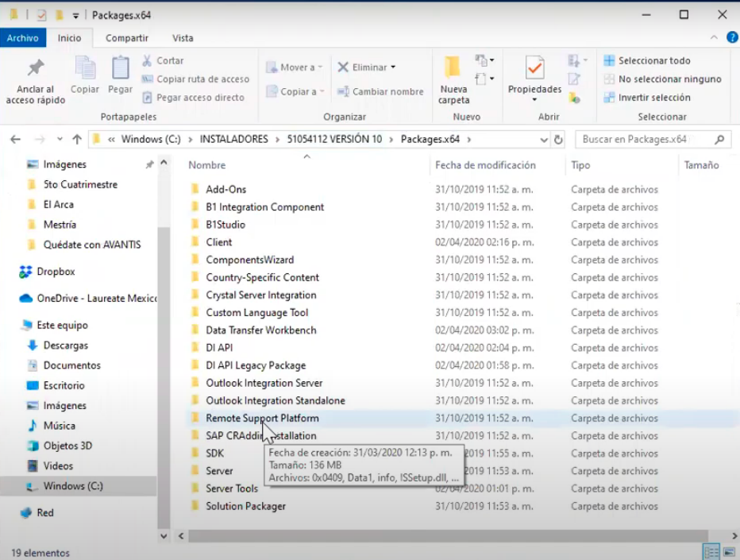Click the horizontal scrollbar of the file list
The height and width of the screenshot is (560, 740).
(448, 536)
